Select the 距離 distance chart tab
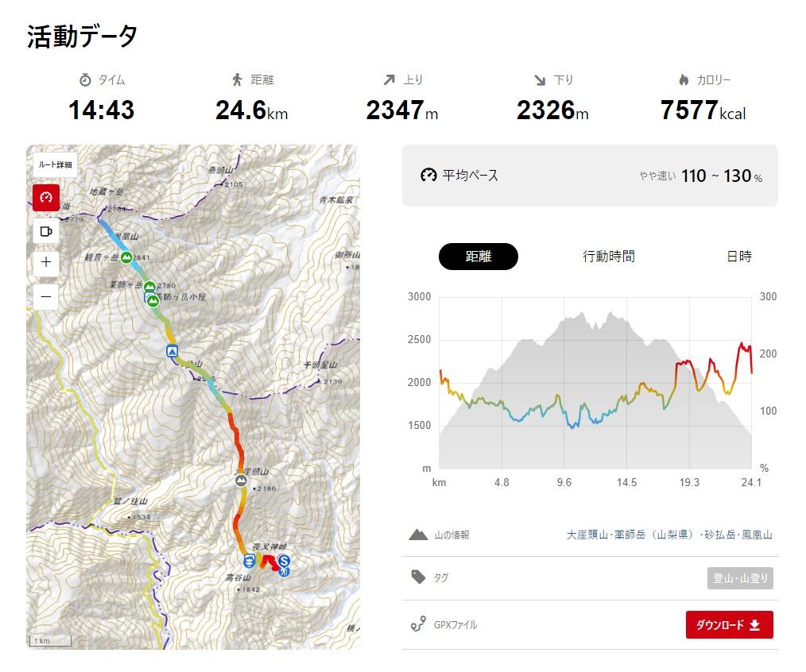This screenshot has height=672, width=806. point(478,257)
